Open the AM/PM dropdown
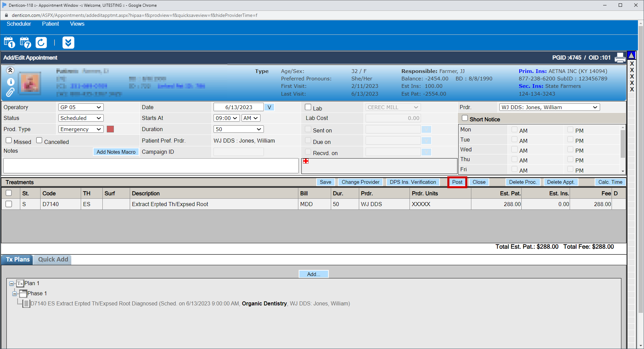Viewport: 644px width, 349px height. pyautogui.click(x=251, y=118)
